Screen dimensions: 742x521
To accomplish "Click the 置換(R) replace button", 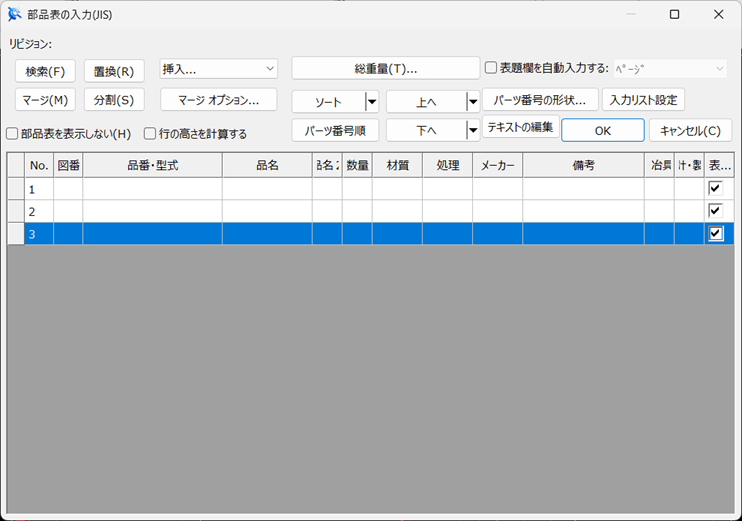I will 114,71.
